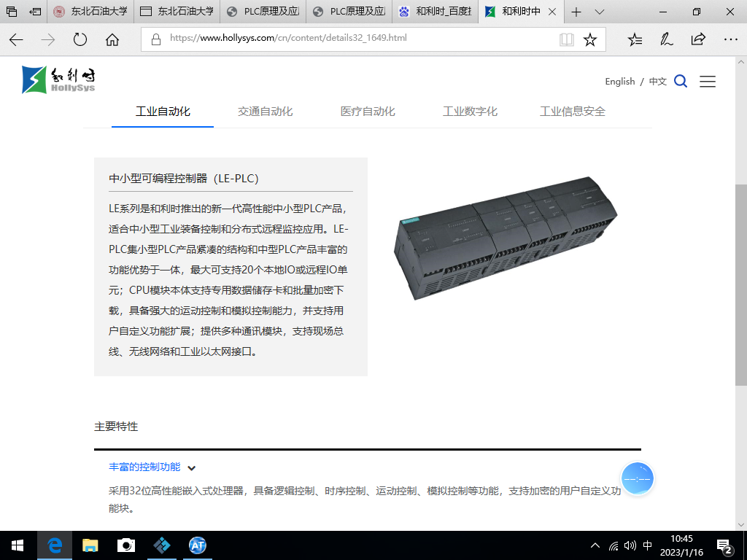Image resolution: width=747 pixels, height=560 pixels.
Task: Open the blue diamond taskbar app
Action: click(x=162, y=545)
